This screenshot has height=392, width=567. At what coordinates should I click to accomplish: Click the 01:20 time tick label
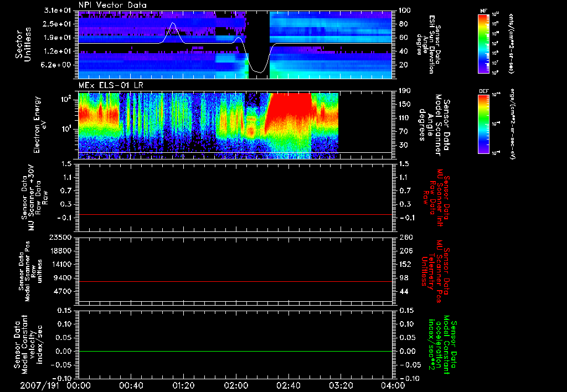[183, 385]
